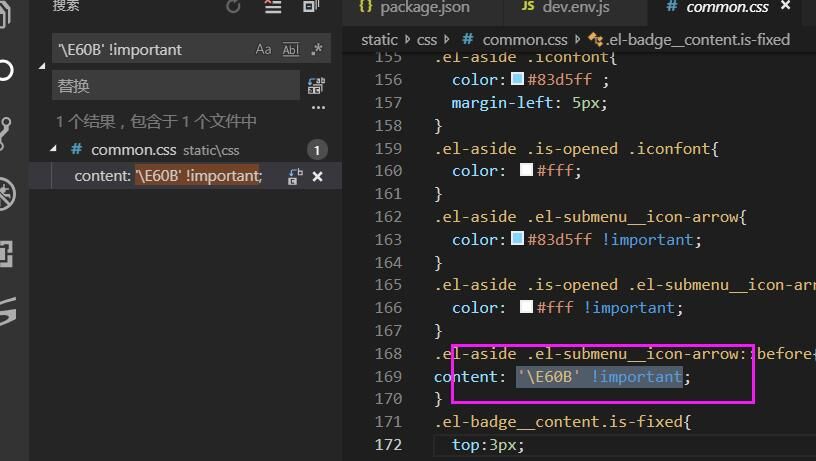Image resolution: width=816 pixels, height=461 pixels.
Task: Click selected '\E60B' !important text in editor
Action: pyautogui.click(x=599, y=376)
